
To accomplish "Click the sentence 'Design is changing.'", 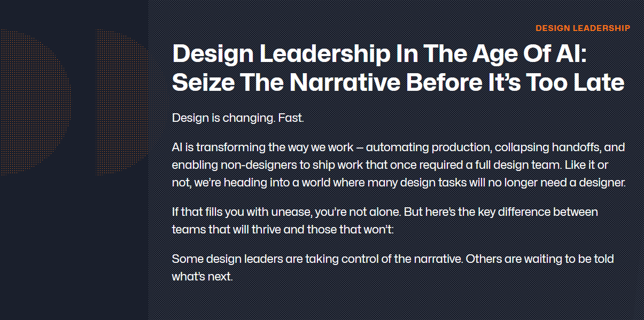I will tap(223, 118).
